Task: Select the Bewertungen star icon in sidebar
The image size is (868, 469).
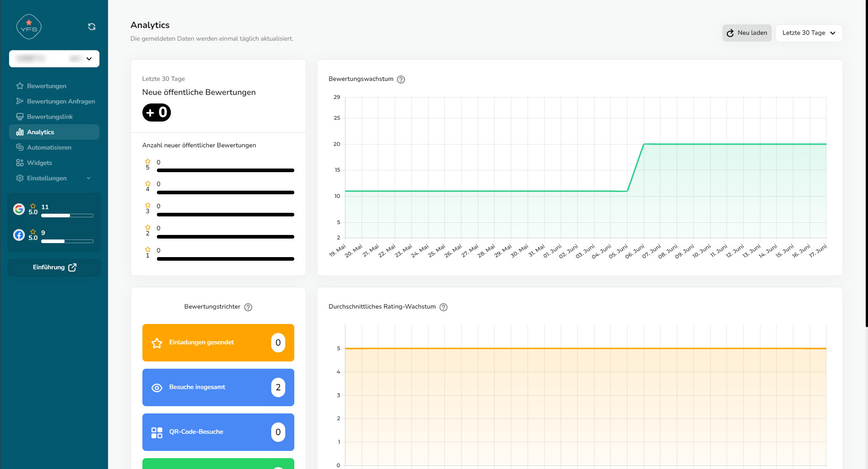Action: (20, 86)
